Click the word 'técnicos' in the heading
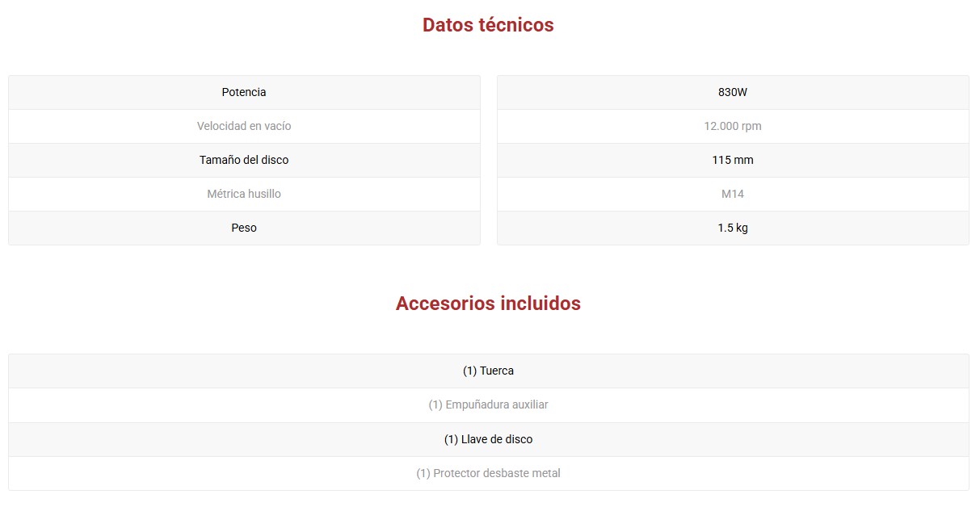This screenshot has height=507, width=980. tap(515, 25)
